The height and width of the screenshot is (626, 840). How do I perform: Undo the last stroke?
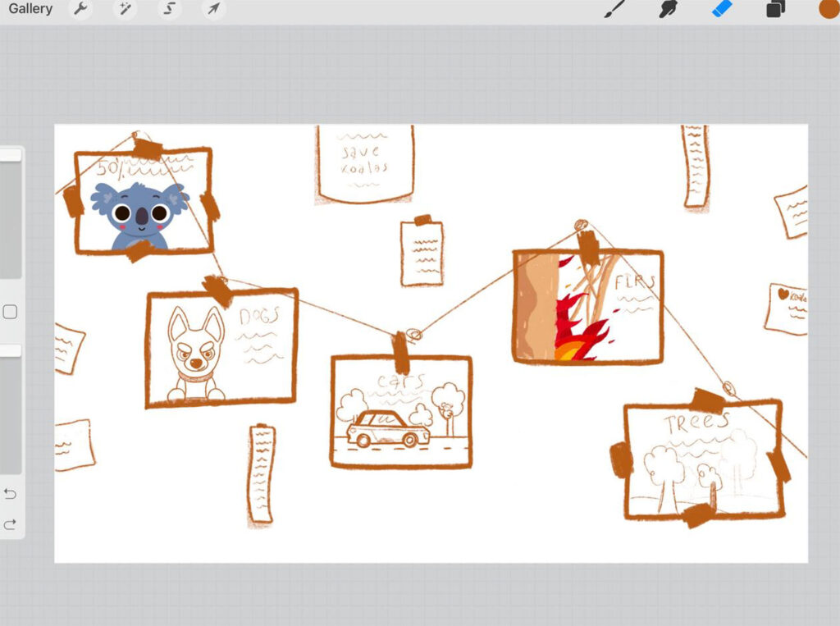[10, 494]
